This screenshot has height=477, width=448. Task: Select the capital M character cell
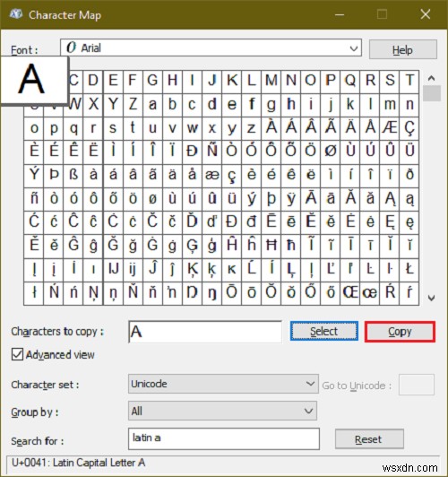(271, 81)
